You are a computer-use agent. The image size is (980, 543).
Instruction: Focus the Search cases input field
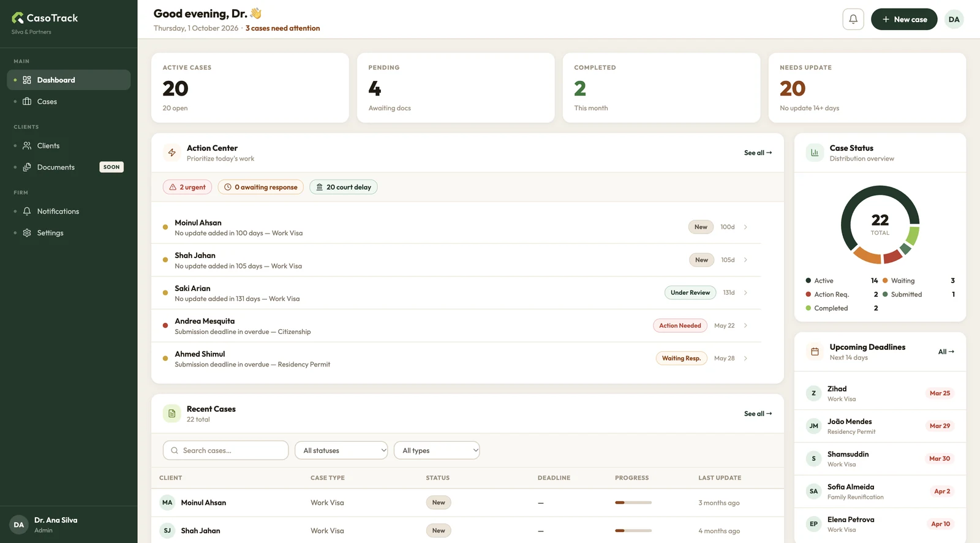click(225, 450)
